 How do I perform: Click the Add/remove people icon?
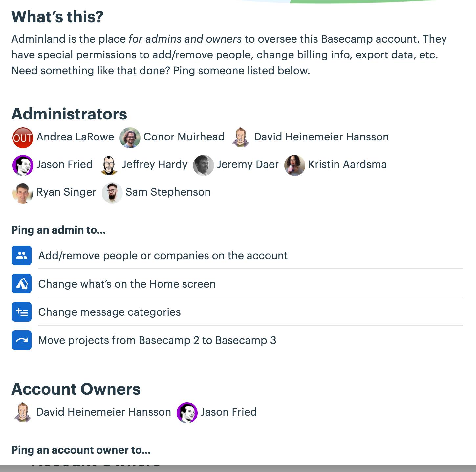coord(21,255)
